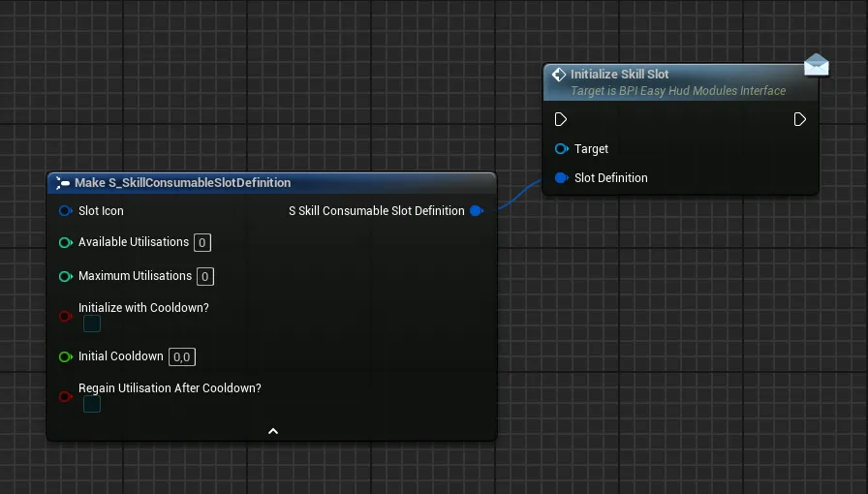Image resolution: width=868 pixels, height=494 pixels.
Task: Click the Regain Utilisation After Cooldown pin
Action: coord(65,396)
